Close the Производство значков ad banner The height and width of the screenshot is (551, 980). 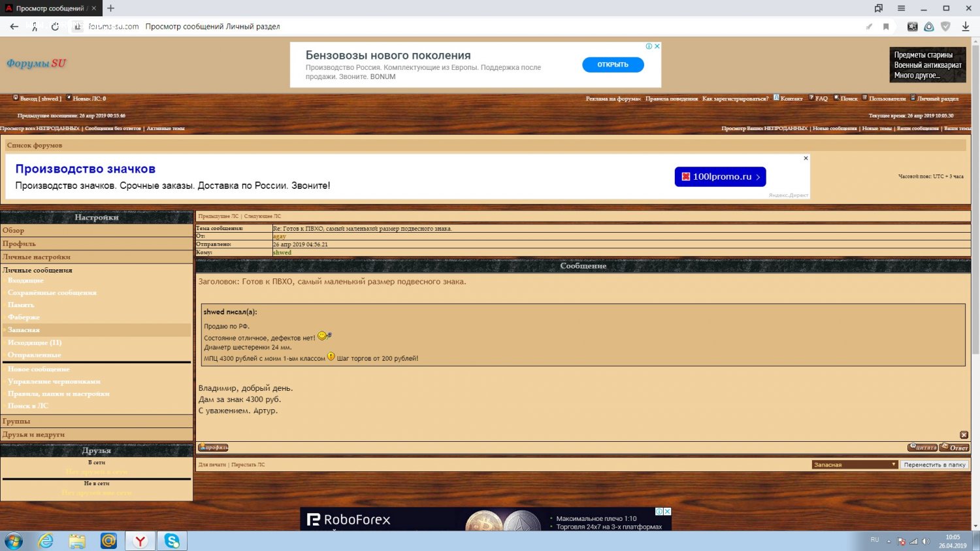[806, 158]
